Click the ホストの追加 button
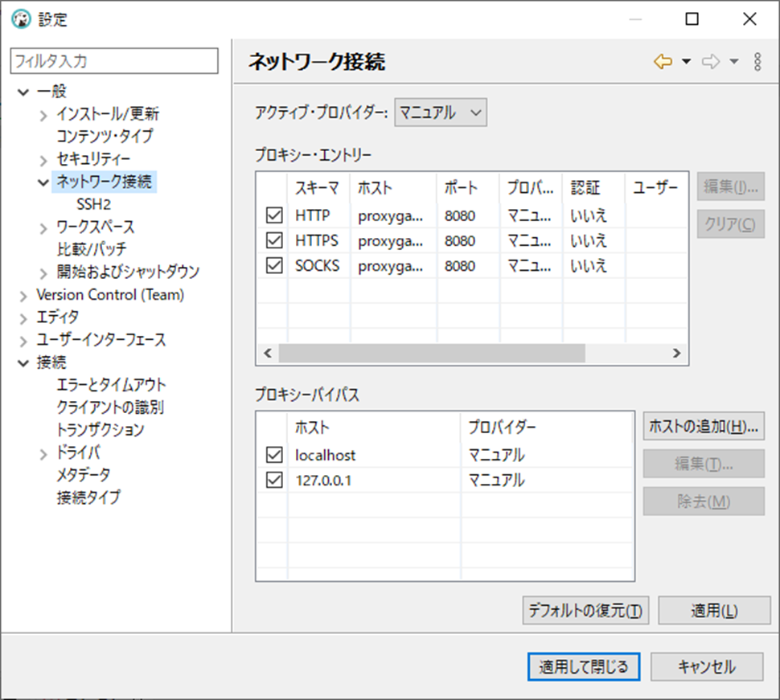Image resolution: width=780 pixels, height=700 pixels. point(703,427)
